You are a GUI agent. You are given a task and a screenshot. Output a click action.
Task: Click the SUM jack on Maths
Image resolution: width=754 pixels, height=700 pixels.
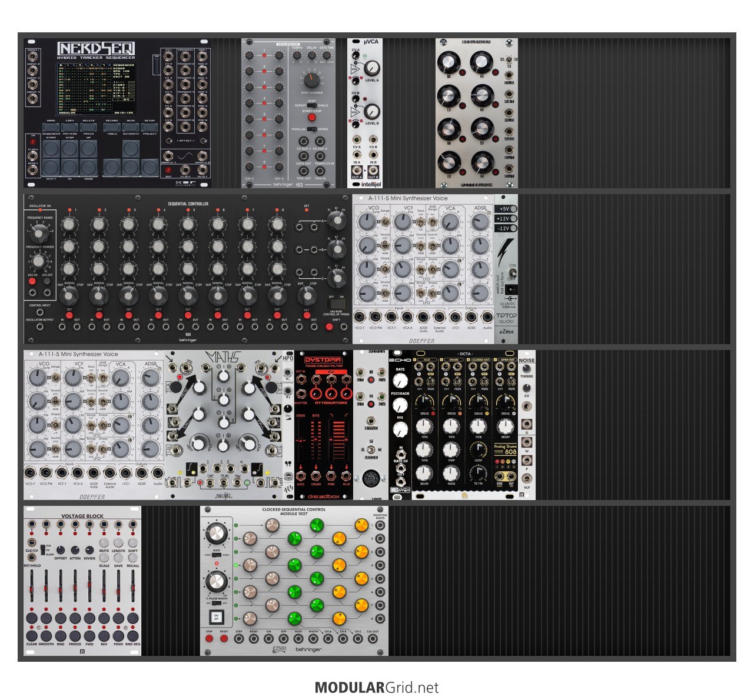coord(224,482)
